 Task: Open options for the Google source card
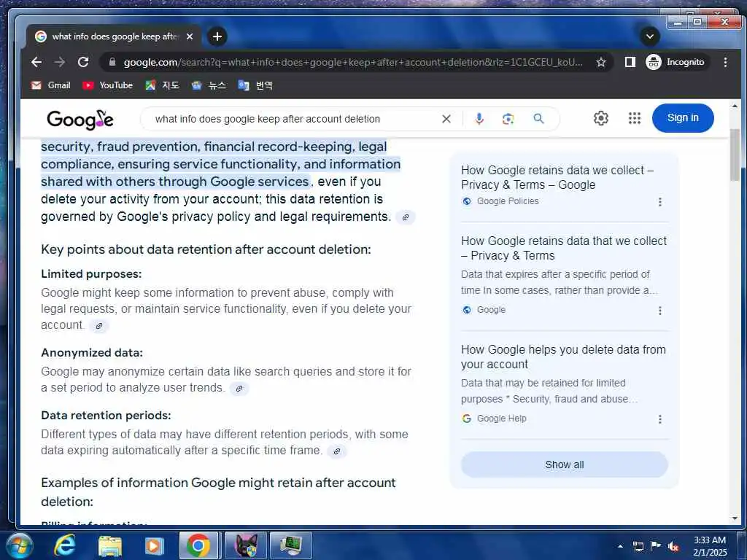pos(659,311)
